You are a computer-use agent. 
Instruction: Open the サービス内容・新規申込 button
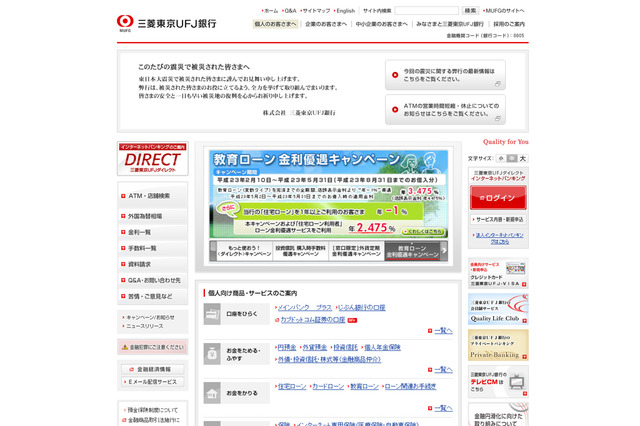pos(498,220)
